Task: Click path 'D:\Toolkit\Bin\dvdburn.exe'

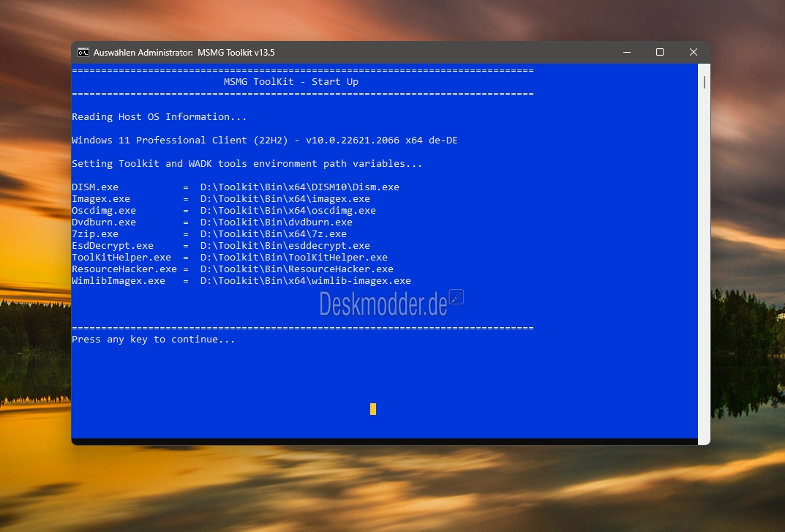Action: click(277, 222)
